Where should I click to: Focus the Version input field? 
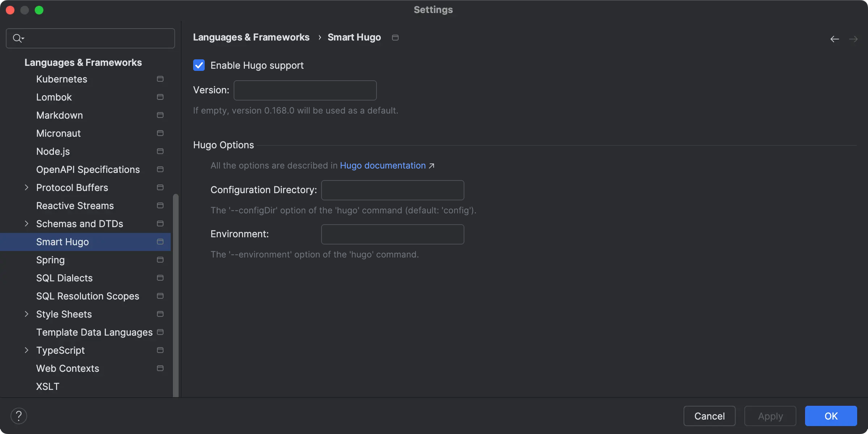coord(305,90)
